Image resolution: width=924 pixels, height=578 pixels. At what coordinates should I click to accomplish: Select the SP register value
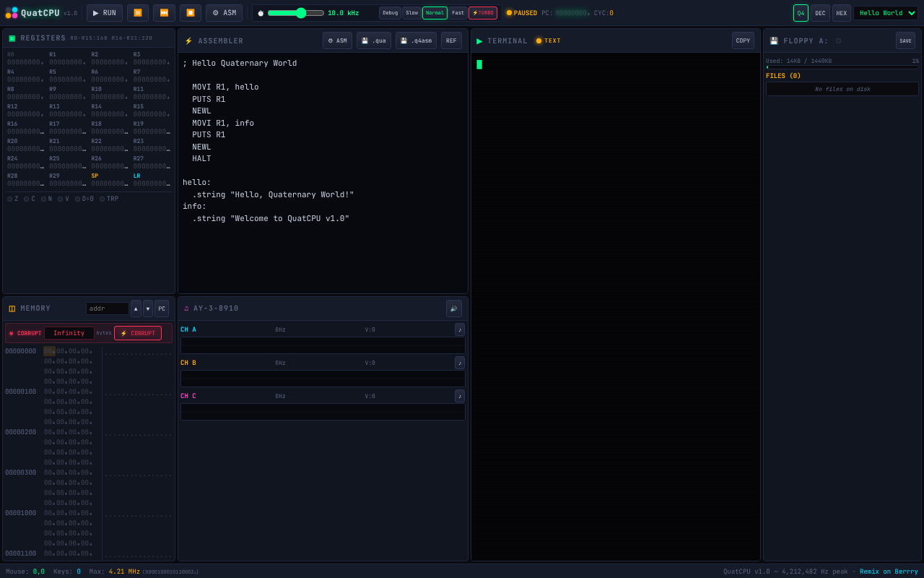109,184
